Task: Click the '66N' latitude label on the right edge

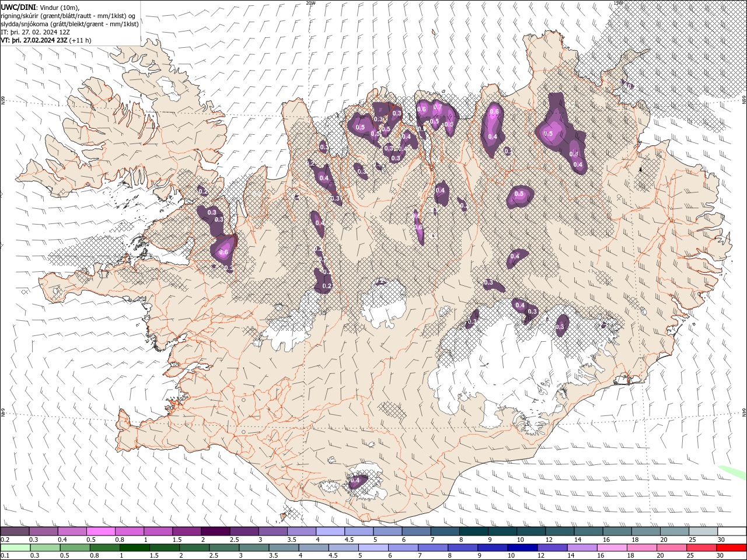Action: pyautogui.click(x=744, y=100)
